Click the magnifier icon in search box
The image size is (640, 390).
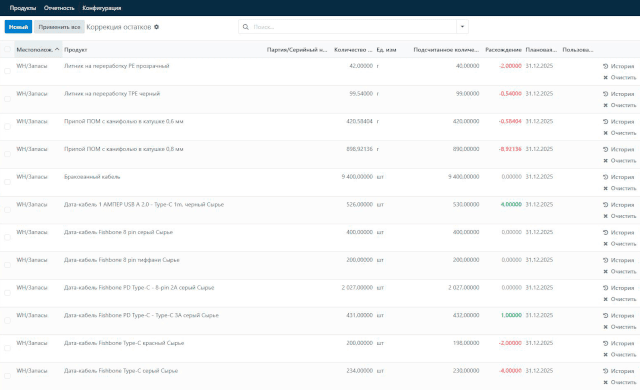click(x=246, y=27)
